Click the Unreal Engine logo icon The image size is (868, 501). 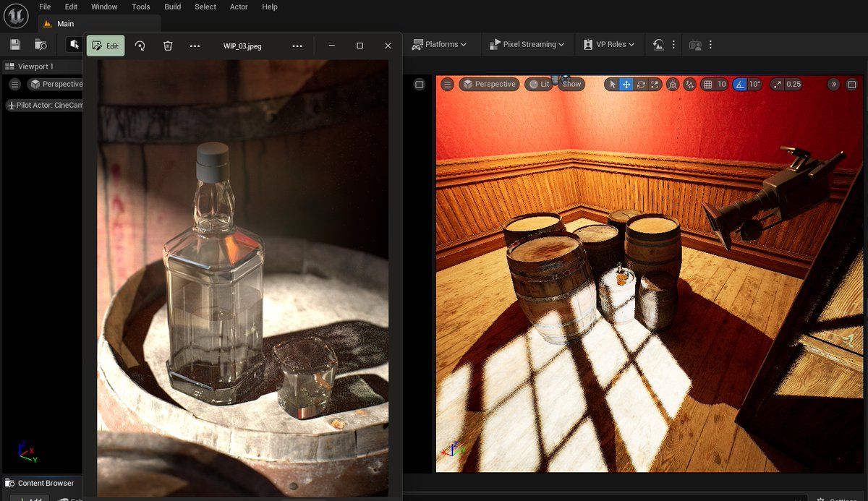pos(16,15)
